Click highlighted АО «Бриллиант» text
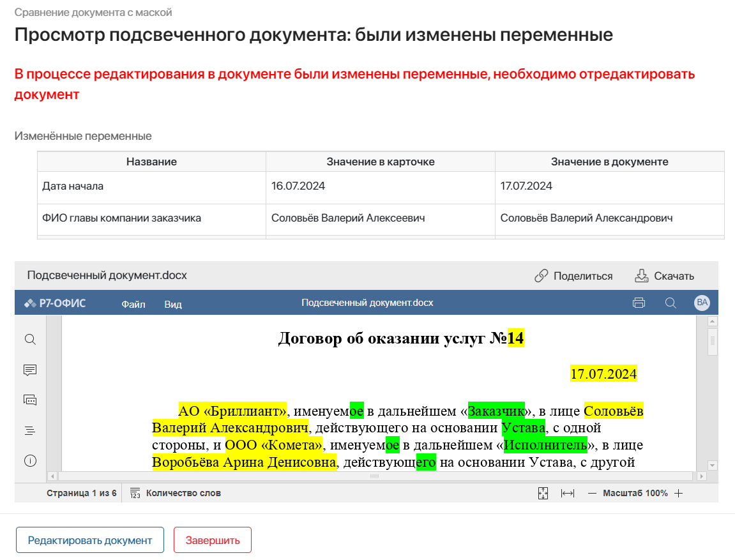Screen dimensions: 735x560 [232, 411]
